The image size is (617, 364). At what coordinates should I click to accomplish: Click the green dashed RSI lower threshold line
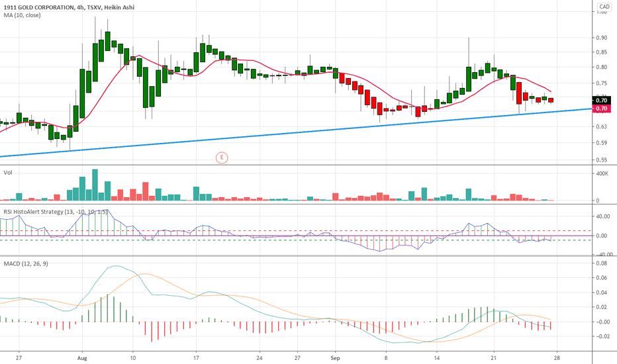pos(295,240)
